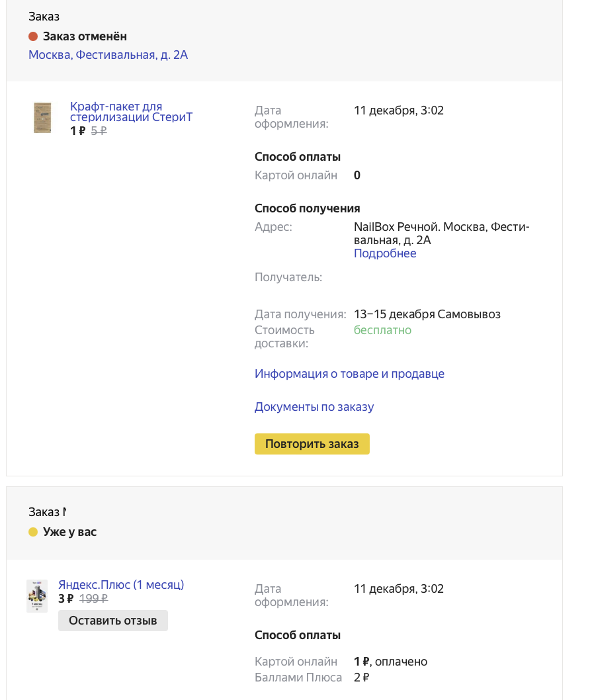Viewport: 590px width, 700px height.
Task: Open Подробнее pickup point details
Action: click(x=385, y=253)
